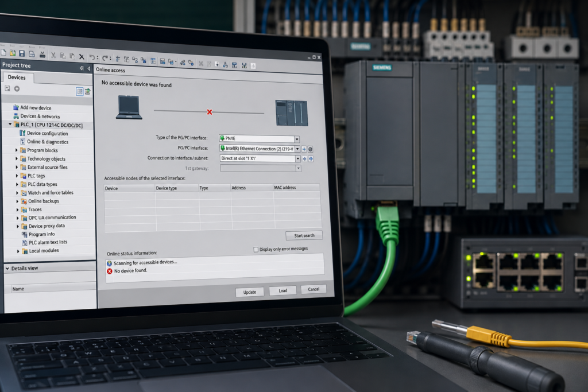This screenshot has height=392, width=588.
Task: Toggle the list view icon in the Project tree header
Action: point(79,91)
